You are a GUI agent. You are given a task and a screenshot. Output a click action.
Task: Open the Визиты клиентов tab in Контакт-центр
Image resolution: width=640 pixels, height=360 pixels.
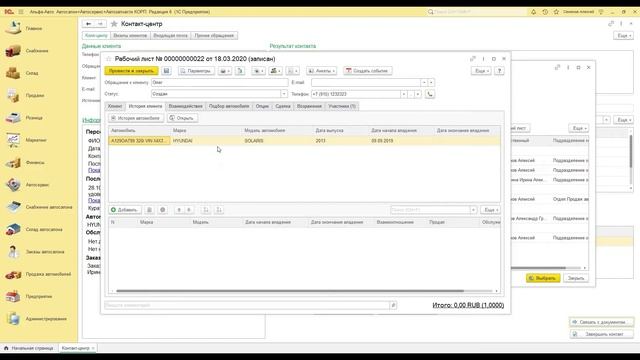point(130,36)
